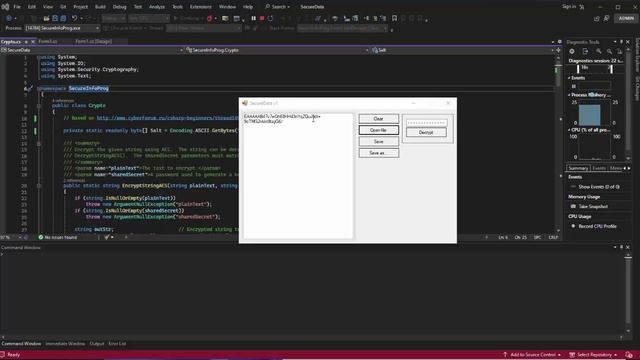This screenshot has width=640, height=360.
Task: Click the screwdriver quick actions icon in margin
Action: coord(30,89)
